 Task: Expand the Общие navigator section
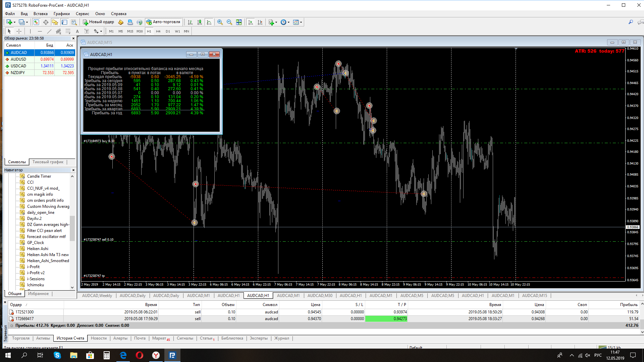(15, 294)
